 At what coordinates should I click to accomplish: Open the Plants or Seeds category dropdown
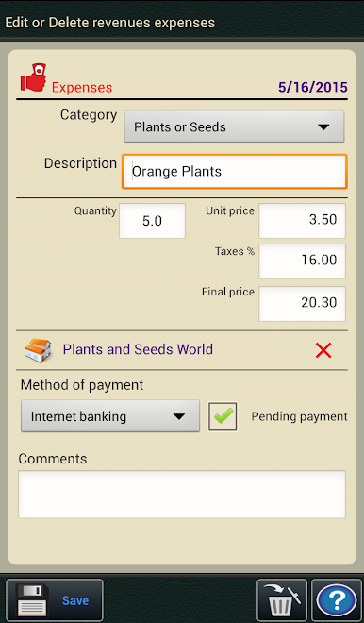pos(234,126)
